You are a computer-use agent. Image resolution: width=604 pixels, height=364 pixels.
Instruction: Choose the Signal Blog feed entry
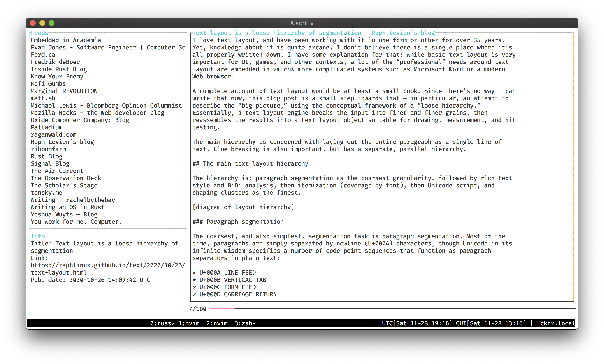click(50, 164)
